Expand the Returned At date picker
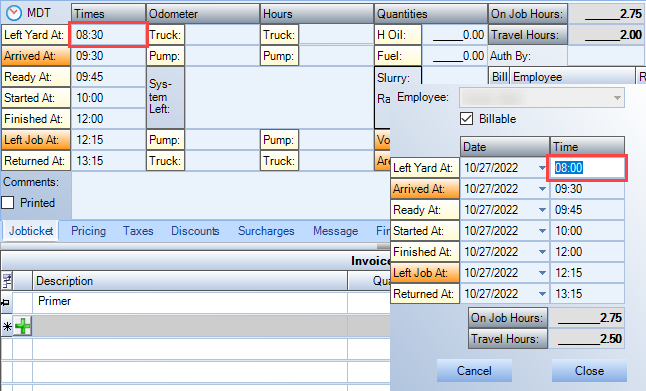646x391 pixels. click(542, 294)
